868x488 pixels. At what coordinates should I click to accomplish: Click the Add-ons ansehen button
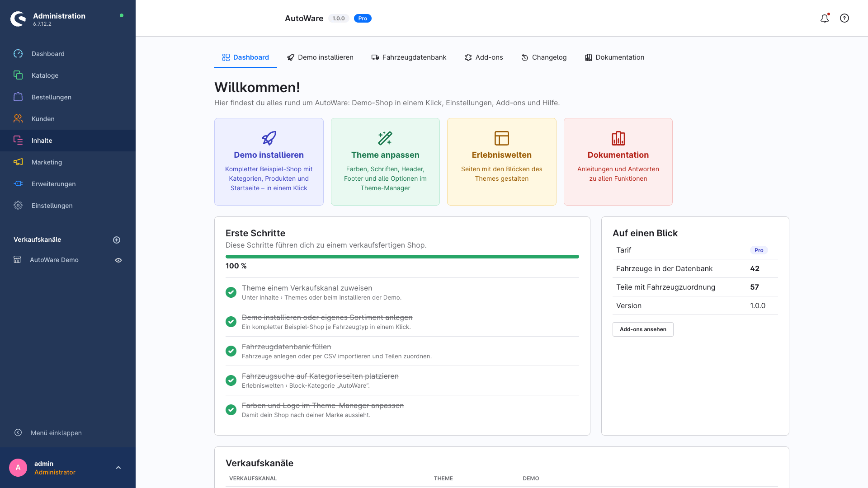643,329
